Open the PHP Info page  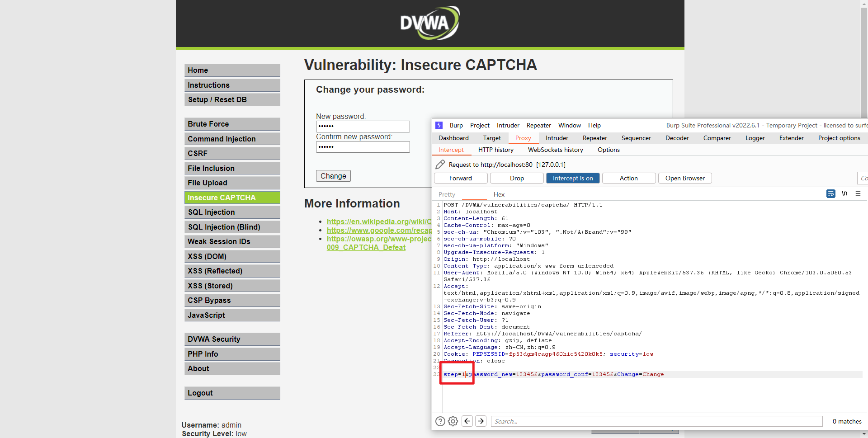(232, 354)
